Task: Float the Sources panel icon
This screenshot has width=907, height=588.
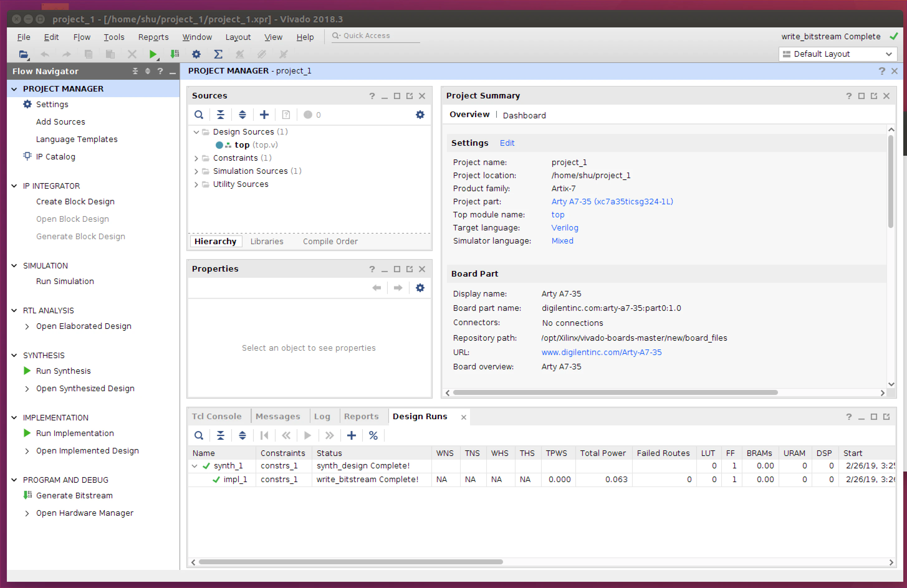Action: pos(409,96)
